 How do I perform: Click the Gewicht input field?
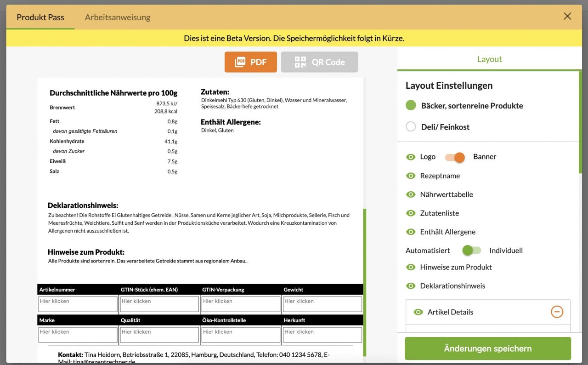pos(322,303)
